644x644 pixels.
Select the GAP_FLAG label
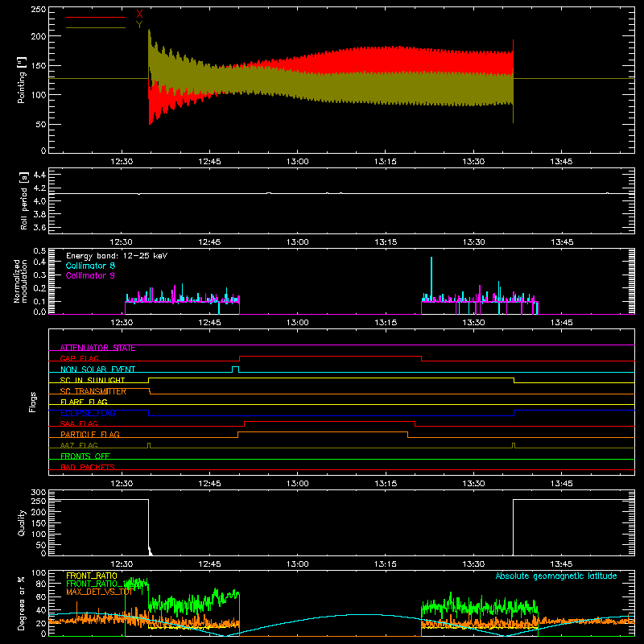pyautogui.click(x=79, y=358)
